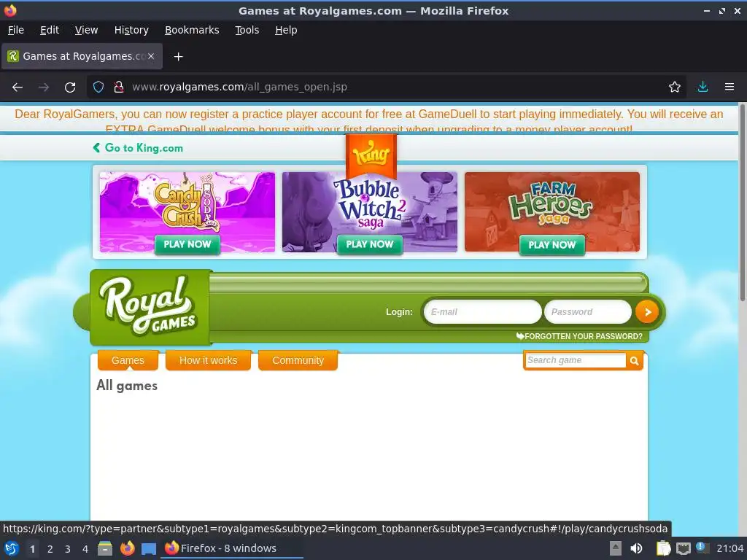The image size is (747, 560).
Task: Follow the Go to King.com link
Action: (138, 148)
